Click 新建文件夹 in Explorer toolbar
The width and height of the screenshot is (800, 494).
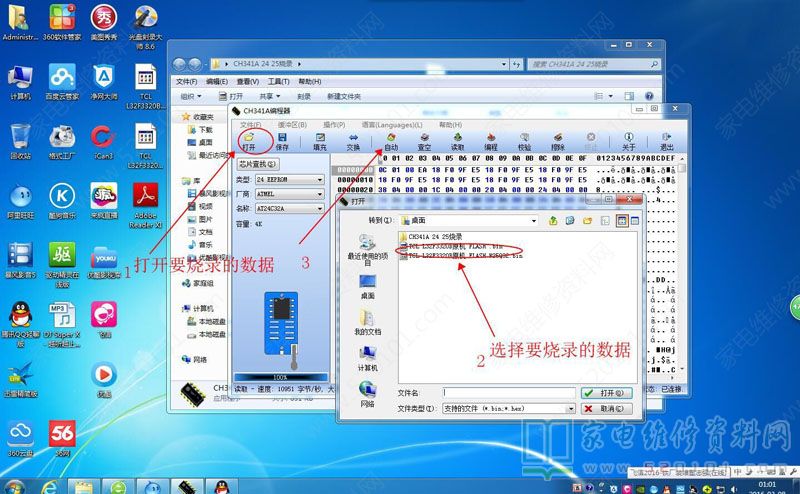344,96
